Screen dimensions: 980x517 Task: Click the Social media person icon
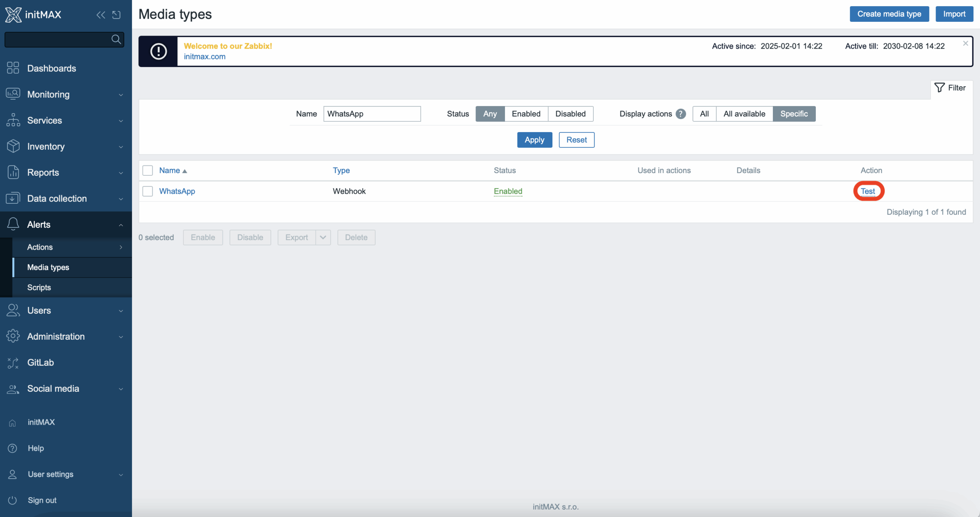13,389
